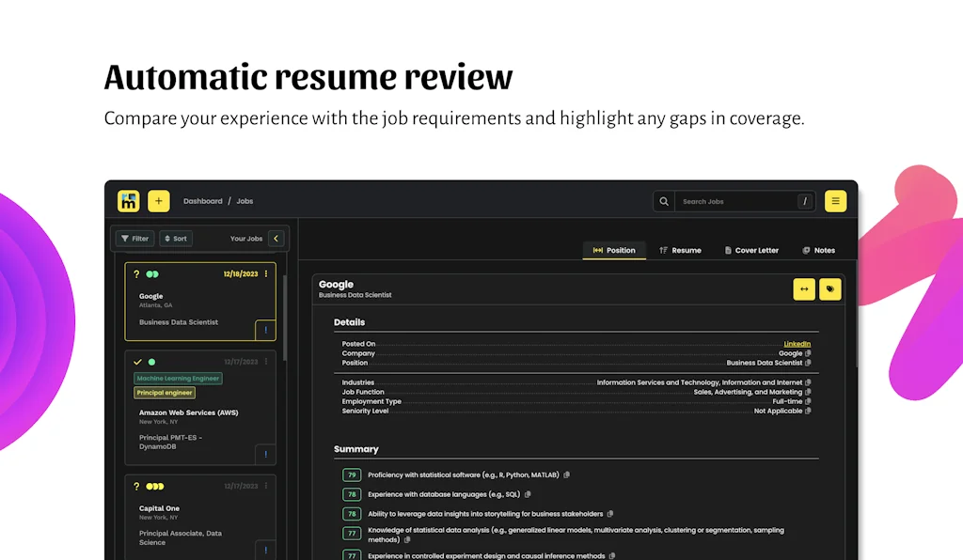Click the app logo icon in the top bar

tap(129, 200)
